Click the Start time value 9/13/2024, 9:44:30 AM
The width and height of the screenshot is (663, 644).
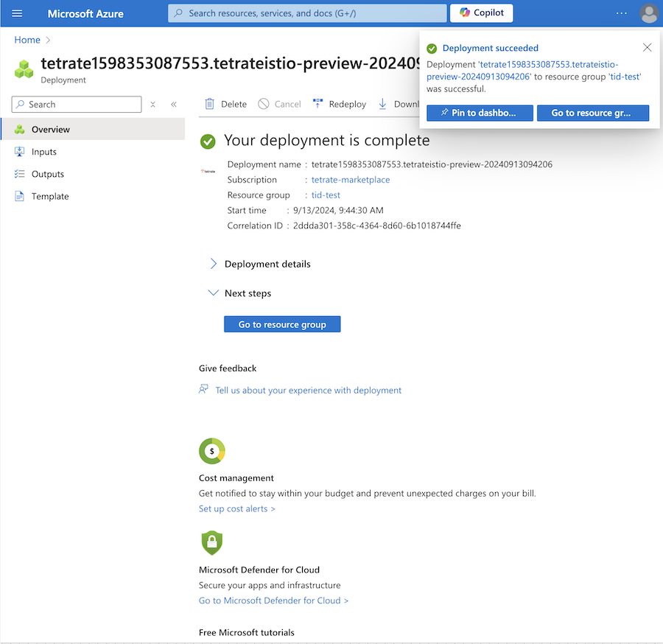pos(338,210)
